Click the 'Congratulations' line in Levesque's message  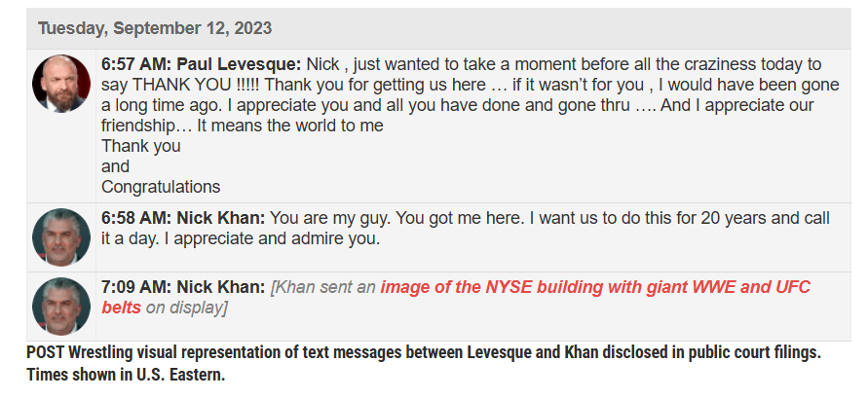pos(161,187)
